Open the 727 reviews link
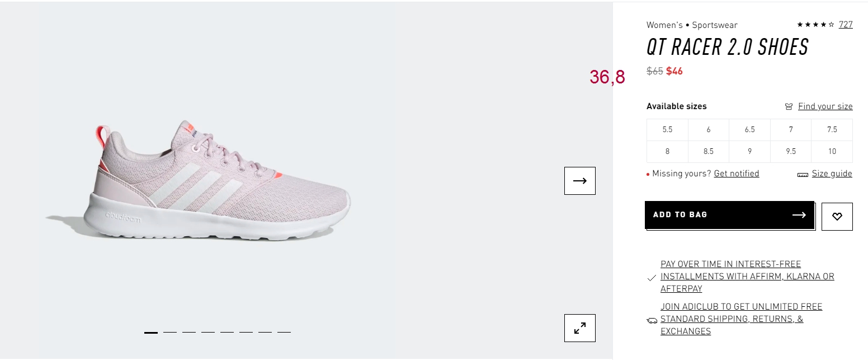Image resolution: width=868 pixels, height=360 pixels. pyautogui.click(x=846, y=25)
